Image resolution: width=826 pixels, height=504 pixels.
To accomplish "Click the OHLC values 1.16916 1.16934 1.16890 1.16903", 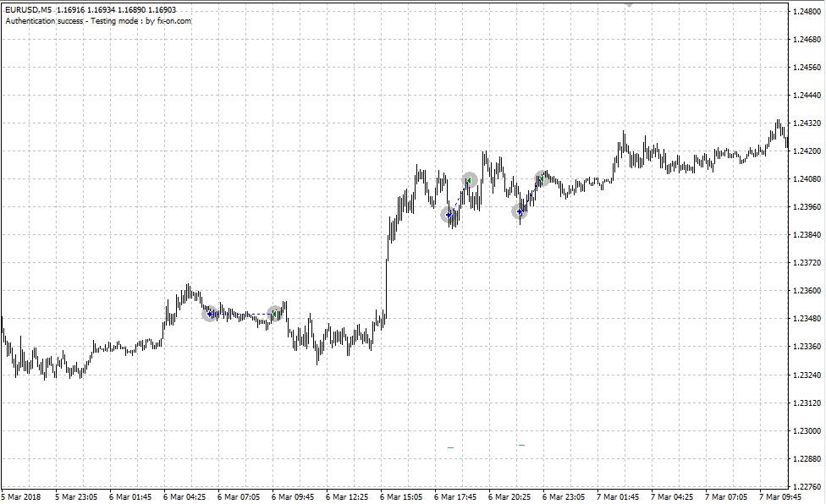I will 117,10.
